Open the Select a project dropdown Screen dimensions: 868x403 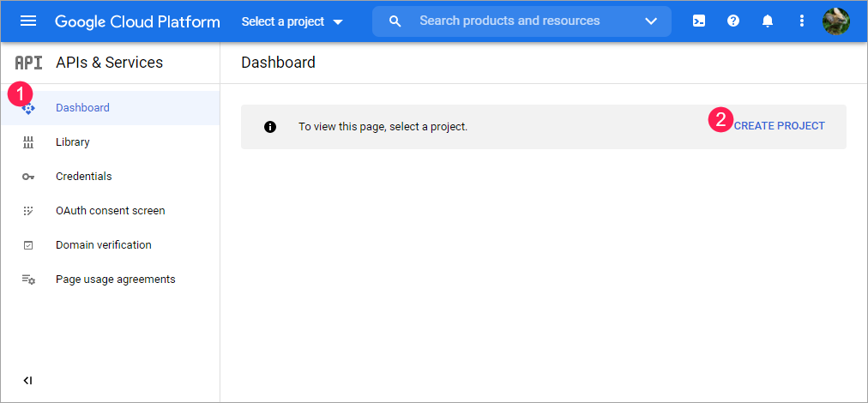tap(292, 21)
